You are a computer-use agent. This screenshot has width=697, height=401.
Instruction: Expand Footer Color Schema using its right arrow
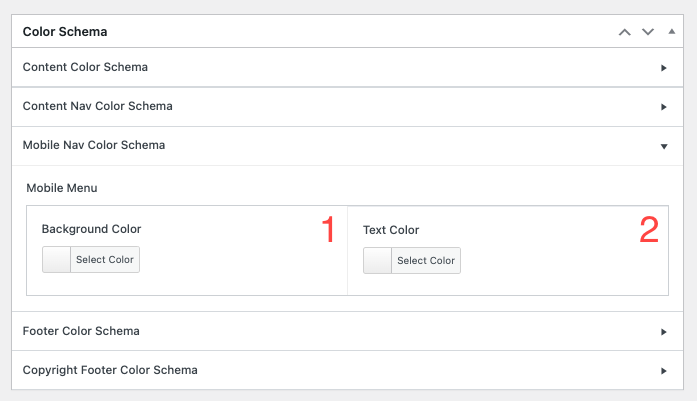pyautogui.click(x=664, y=332)
